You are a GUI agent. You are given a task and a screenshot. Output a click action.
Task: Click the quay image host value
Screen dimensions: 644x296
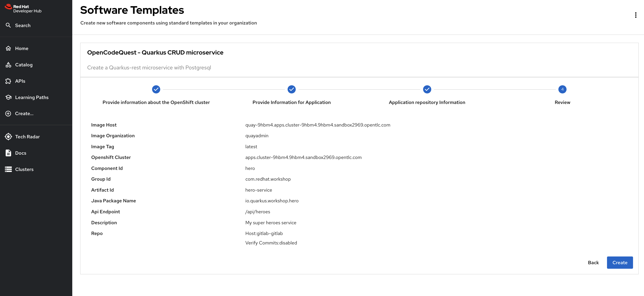tap(318, 125)
